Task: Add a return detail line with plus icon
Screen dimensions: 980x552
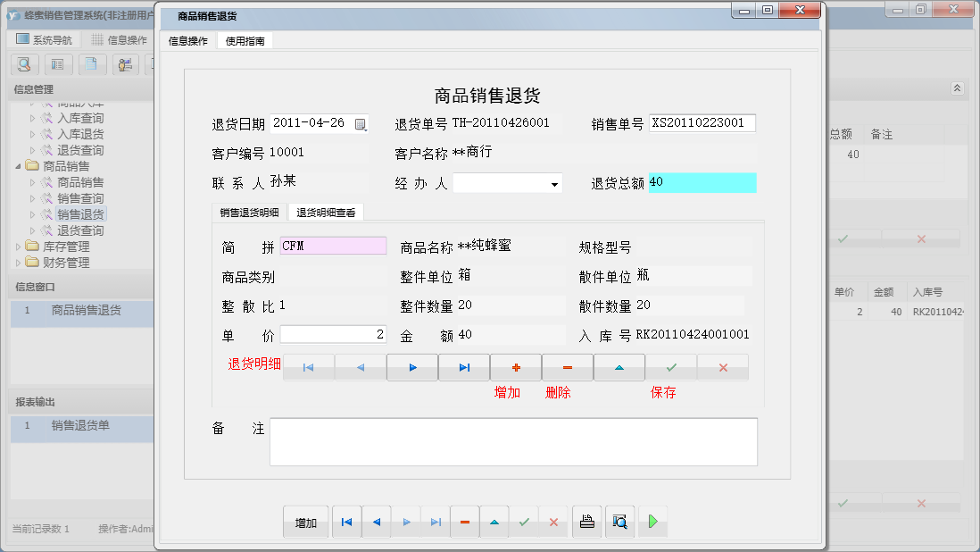Action: tap(516, 368)
